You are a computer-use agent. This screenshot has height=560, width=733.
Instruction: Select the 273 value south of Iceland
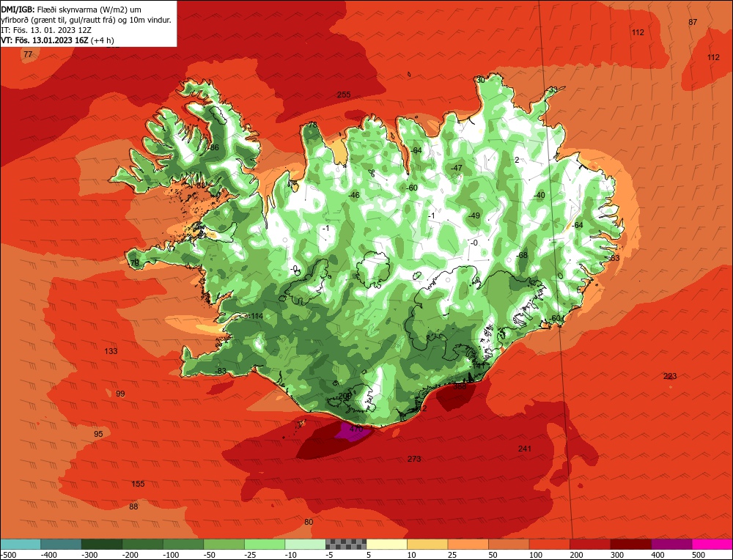point(414,459)
